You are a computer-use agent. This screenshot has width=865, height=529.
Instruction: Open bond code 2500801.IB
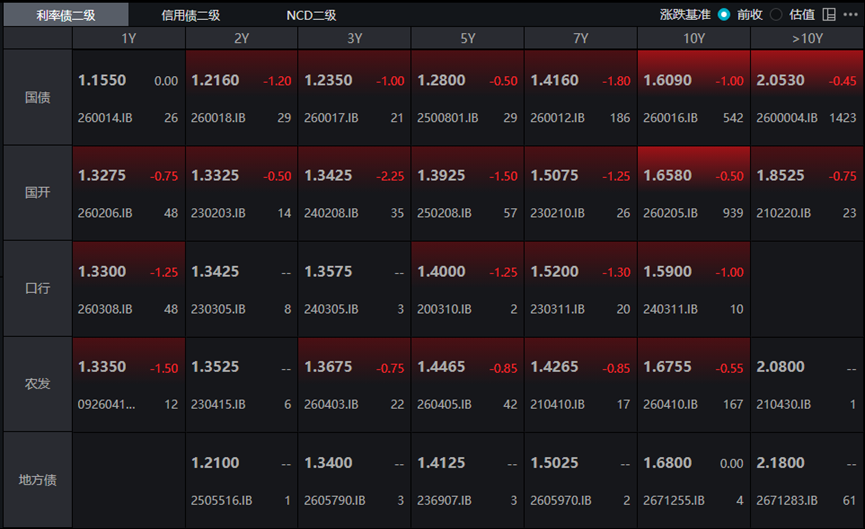tap(447, 118)
